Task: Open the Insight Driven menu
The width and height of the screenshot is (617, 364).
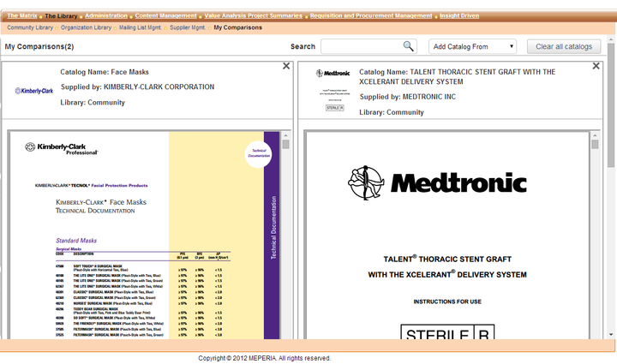Action: click(x=459, y=15)
